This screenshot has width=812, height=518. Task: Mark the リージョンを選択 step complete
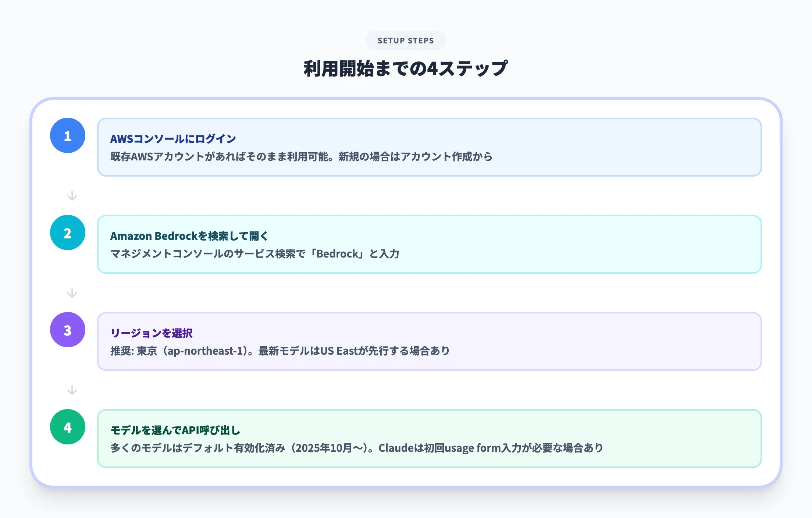click(393, 341)
